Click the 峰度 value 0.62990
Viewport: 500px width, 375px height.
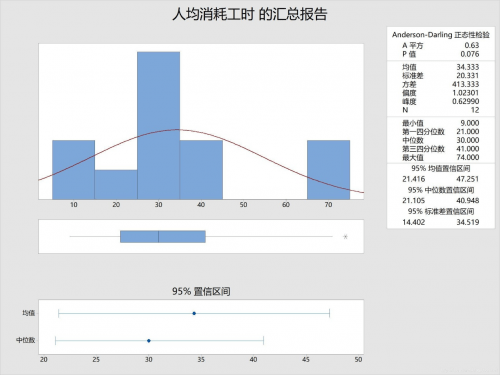(x=466, y=101)
